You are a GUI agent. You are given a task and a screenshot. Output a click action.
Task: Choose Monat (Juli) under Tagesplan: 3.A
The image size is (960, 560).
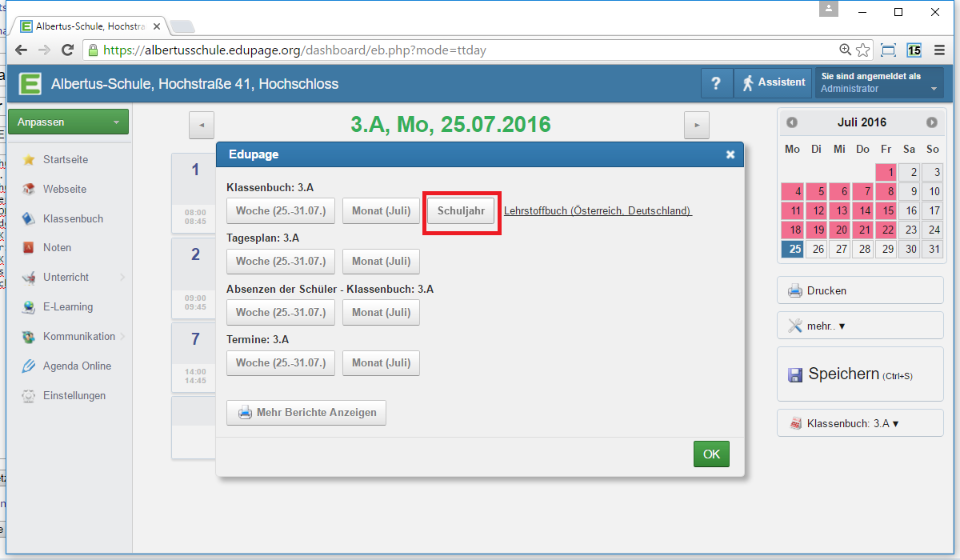(381, 261)
